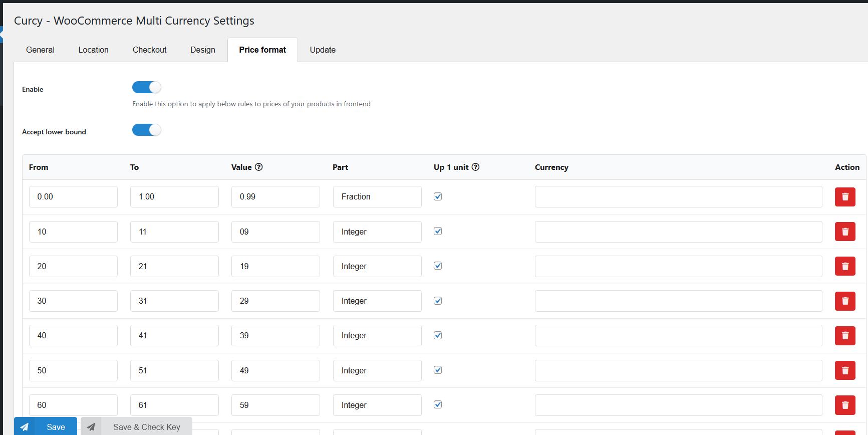This screenshot has width=868, height=435.
Task: Delete the rule row starting from 60
Action: coord(845,405)
